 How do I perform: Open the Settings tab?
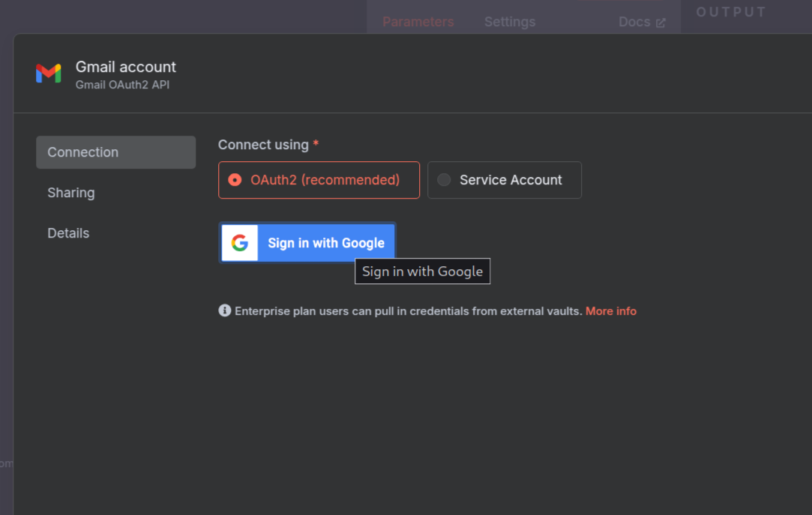(x=510, y=22)
